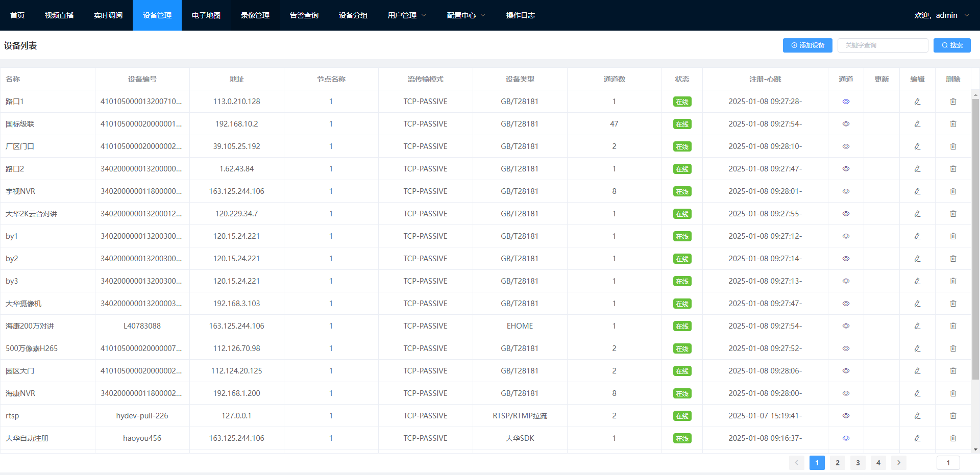Screen dimensions: 980x475
Task: Open the 电子地图 page
Action: tap(206, 15)
